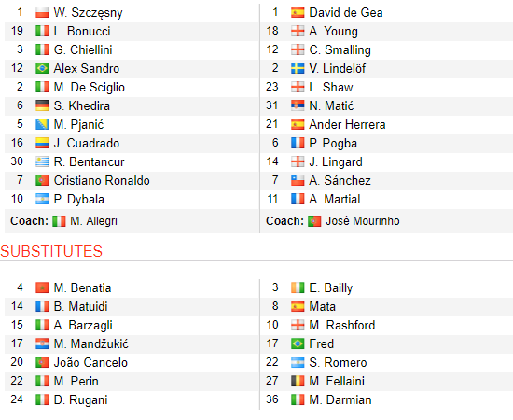
Task: Click the Brazilian flag next to Alex Sandro
Action: click(42, 68)
